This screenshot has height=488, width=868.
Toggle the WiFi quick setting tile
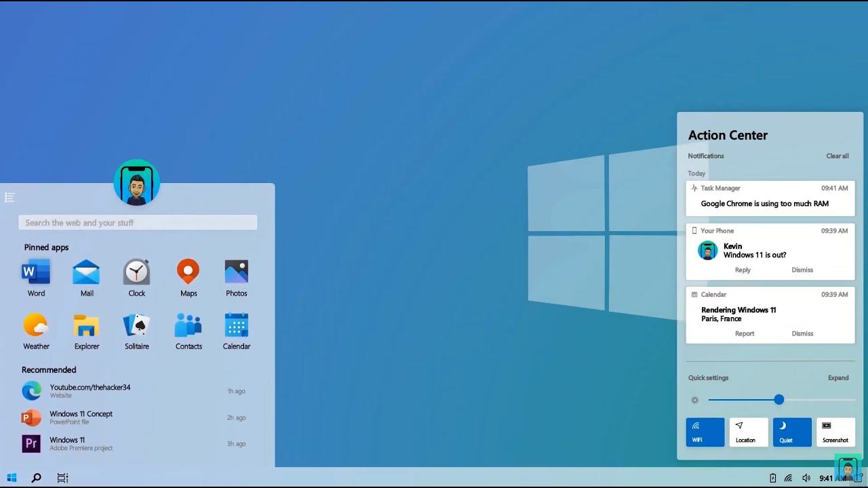tap(705, 432)
